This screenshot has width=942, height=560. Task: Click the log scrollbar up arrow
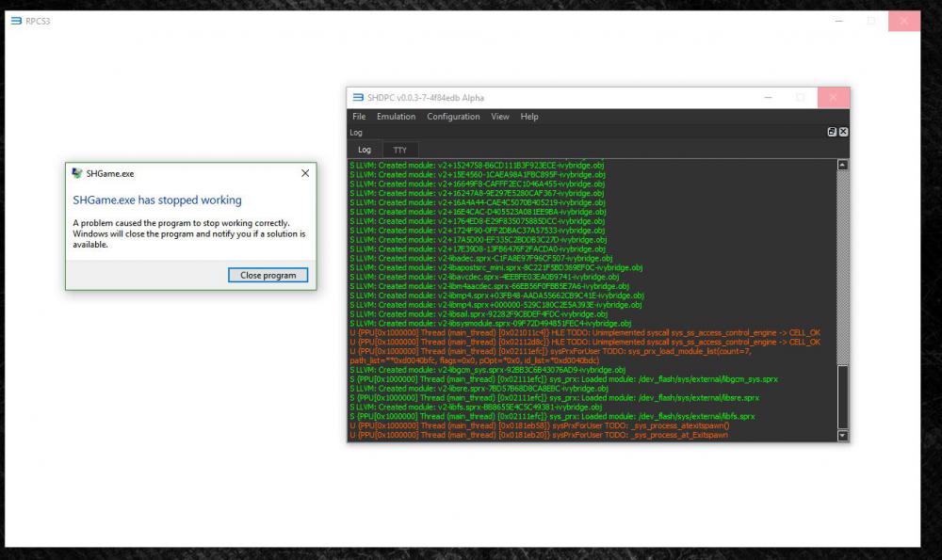pyautogui.click(x=843, y=165)
